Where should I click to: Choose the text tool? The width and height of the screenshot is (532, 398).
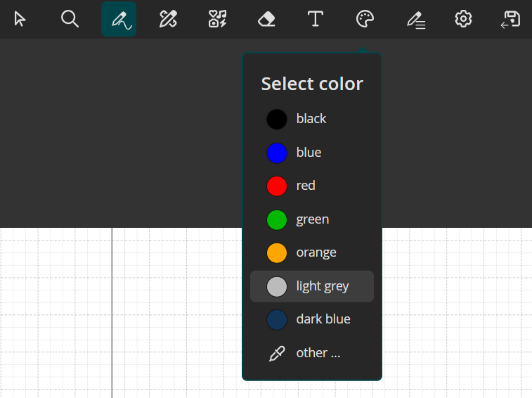[316, 19]
